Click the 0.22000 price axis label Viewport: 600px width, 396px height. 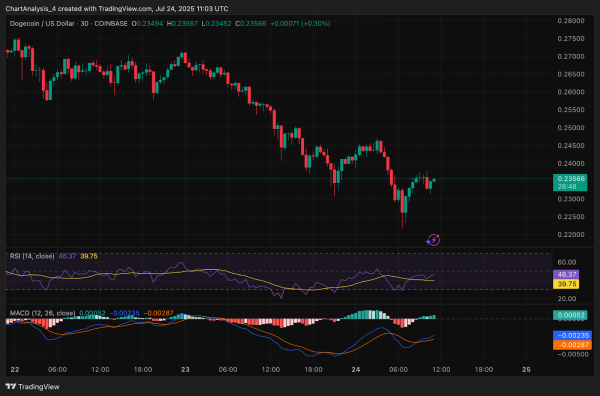(571, 235)
